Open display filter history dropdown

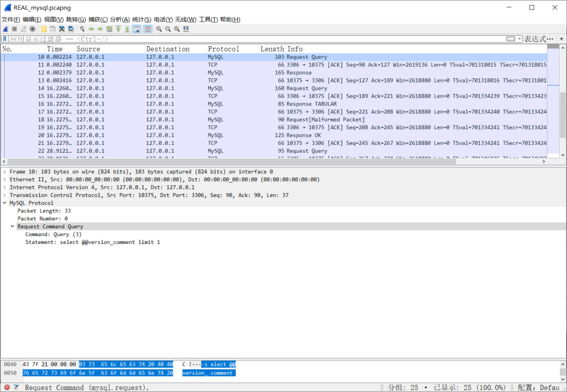pyautogui.click(x=520, y=39)
